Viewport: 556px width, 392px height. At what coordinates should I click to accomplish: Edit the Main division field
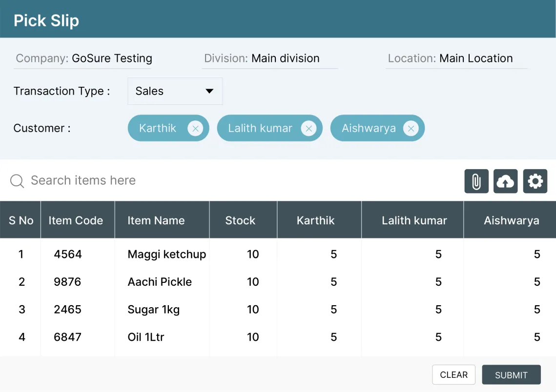285,58
